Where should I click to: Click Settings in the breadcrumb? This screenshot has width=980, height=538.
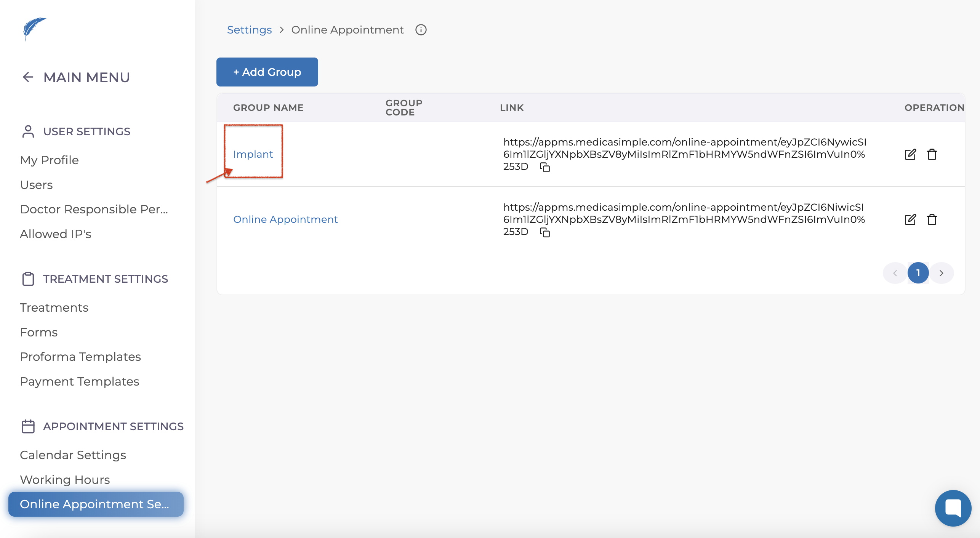249,30
